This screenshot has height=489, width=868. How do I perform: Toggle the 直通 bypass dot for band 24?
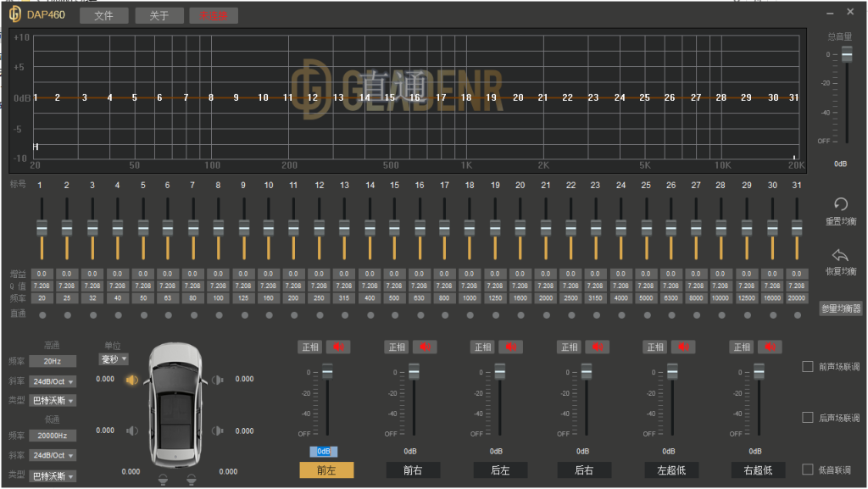click(621, 314)
